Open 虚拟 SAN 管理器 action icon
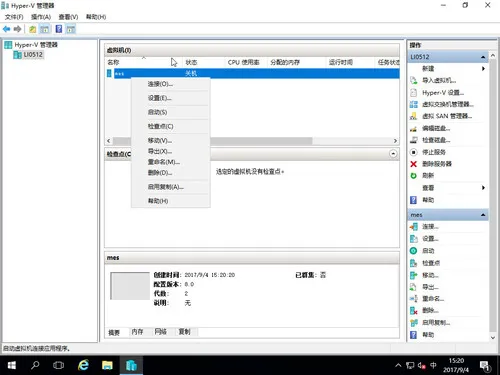This screenshot has width=500, height=375. [413, 116]
